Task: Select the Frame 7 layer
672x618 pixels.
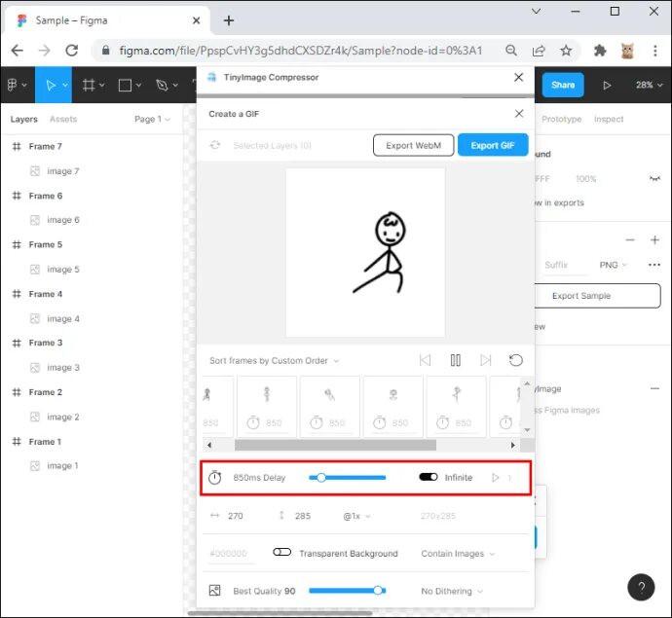Action: pyautogui.click(x=46, y=146)
